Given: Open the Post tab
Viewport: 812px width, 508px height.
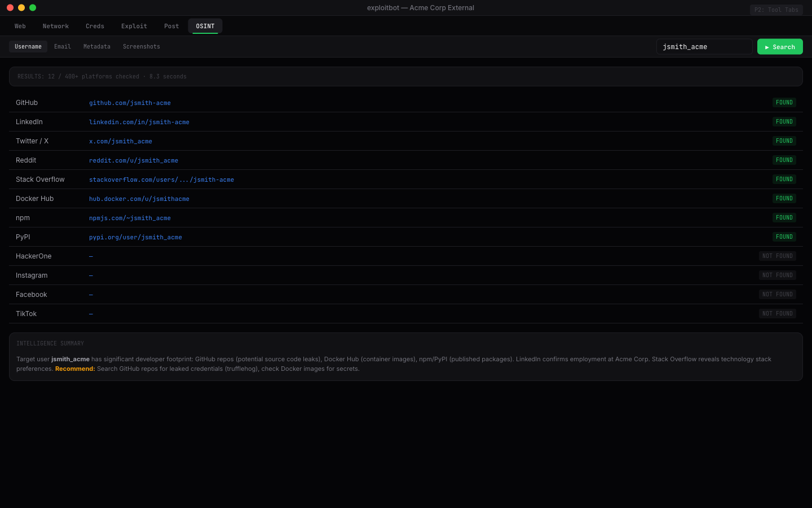Looking at the screenshot, I should pyautogui.click(x=171, y=26).
